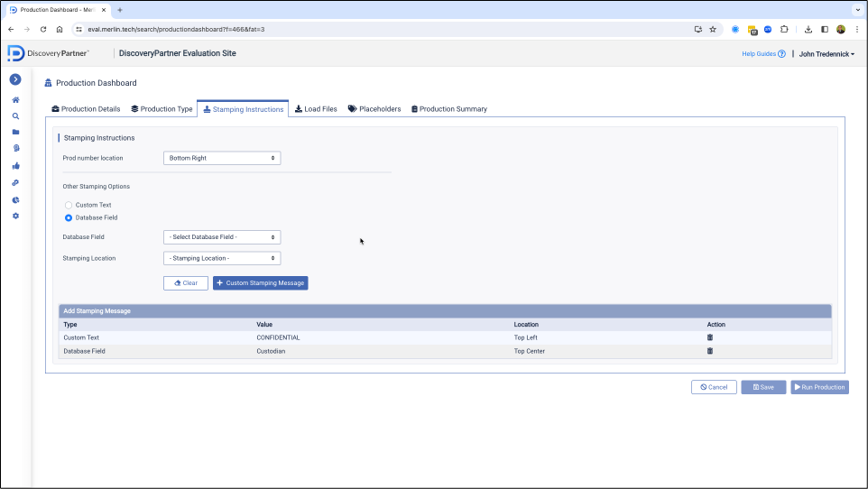Expand the left sidebar with the arrow button
Screen dimensions: 868x489
pyautogui.click(x=15, y=80)
